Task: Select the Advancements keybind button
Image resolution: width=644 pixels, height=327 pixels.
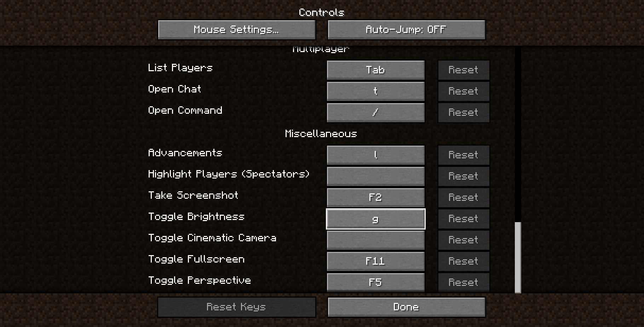Action: 375,155
